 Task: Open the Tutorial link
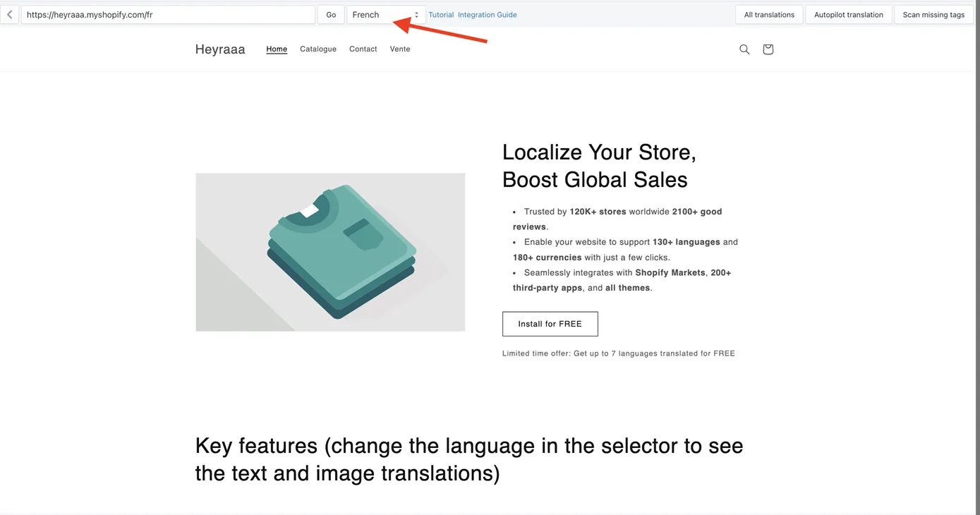point(441,15)
